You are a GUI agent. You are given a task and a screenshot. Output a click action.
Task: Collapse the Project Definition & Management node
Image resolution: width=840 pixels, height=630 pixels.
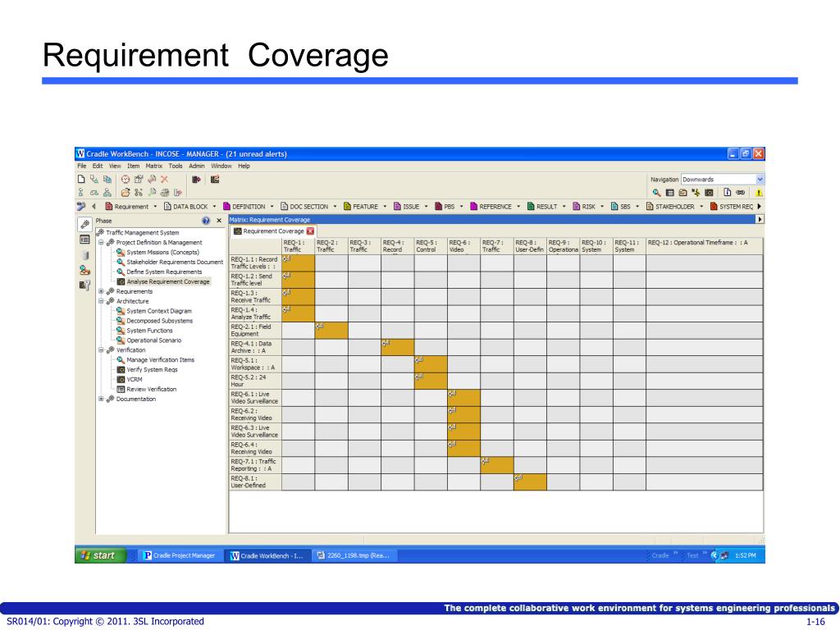(x=101, y=243)
